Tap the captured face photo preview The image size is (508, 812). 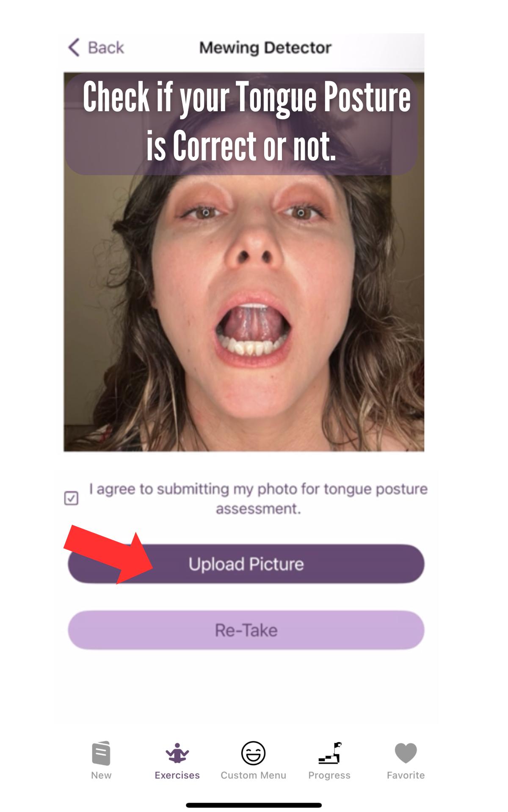(x=244, y=313)
